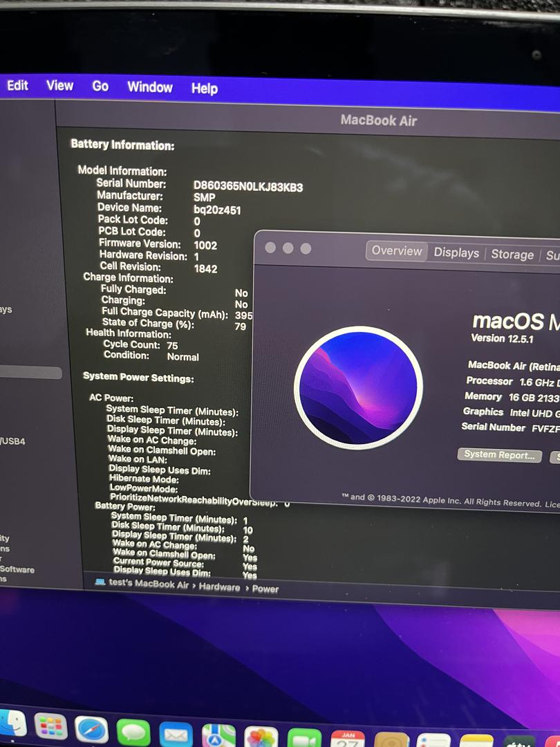Click the Fully Charged label

click(133, 290)
